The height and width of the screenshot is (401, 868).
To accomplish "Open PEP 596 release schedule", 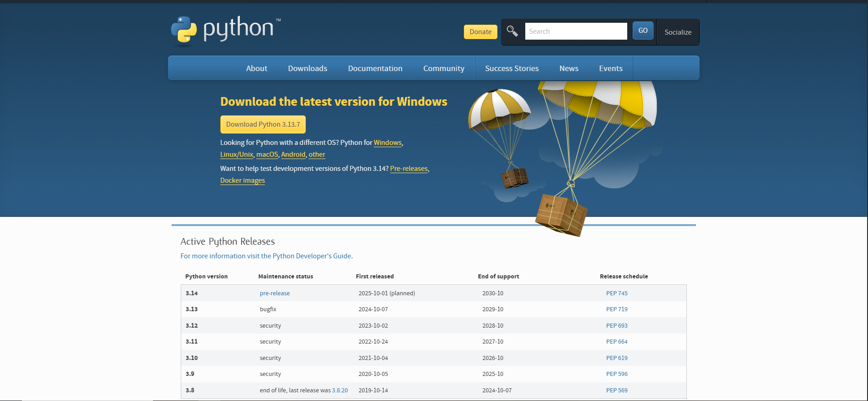I will pos(617,374).
